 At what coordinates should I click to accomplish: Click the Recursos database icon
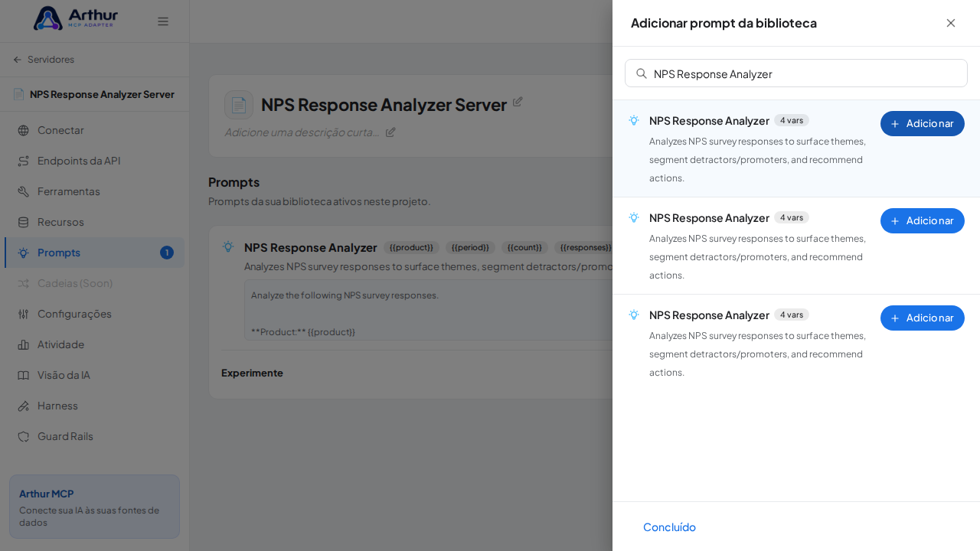tap(23, 222)
